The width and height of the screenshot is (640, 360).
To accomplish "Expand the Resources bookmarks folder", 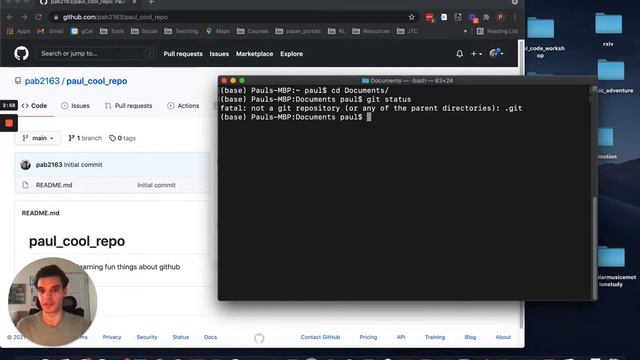I will pyautogui.click(x=371, y=31).
